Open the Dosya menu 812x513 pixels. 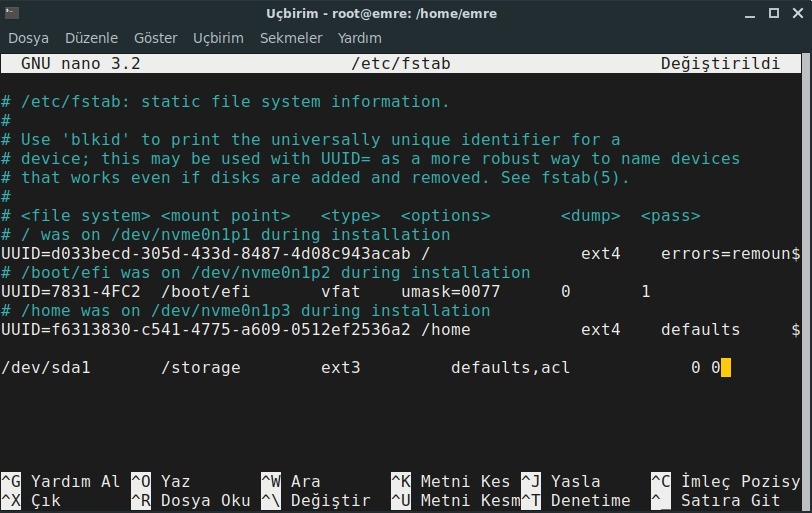click(28, 38)
